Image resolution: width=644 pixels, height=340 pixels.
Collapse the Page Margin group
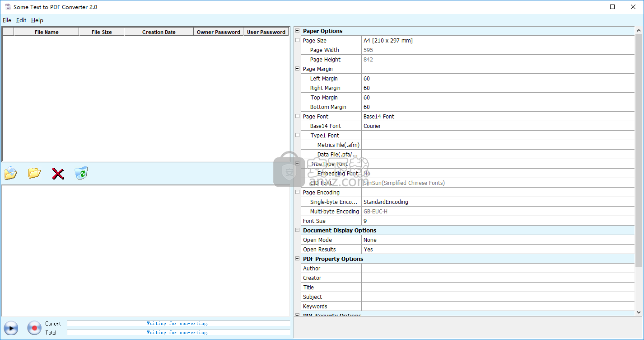297,69
